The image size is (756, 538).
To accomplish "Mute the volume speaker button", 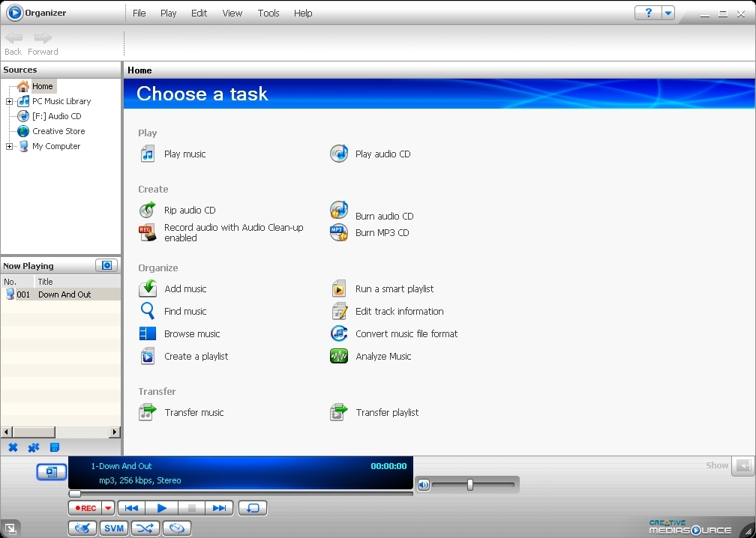I will point(424,485).
